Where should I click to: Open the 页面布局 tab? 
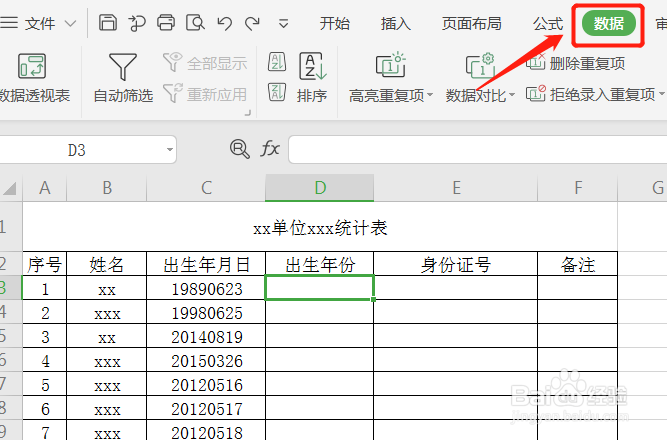click(x=472, y=23)
